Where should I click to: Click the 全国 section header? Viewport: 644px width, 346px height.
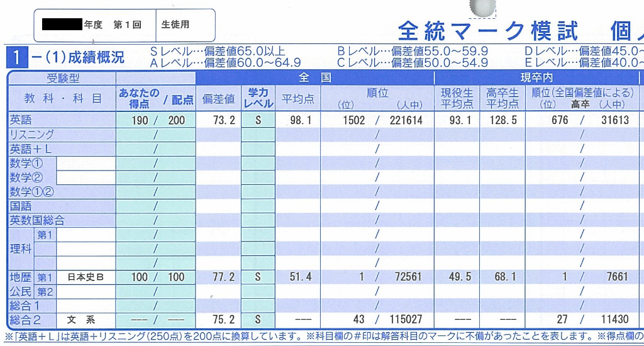tap(315, 77)
